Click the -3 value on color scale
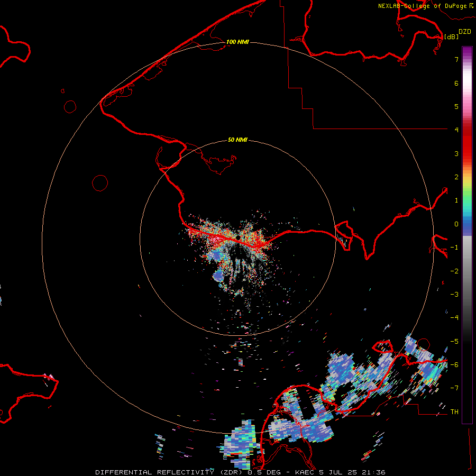The image size is (476, 476). (454, 295)
